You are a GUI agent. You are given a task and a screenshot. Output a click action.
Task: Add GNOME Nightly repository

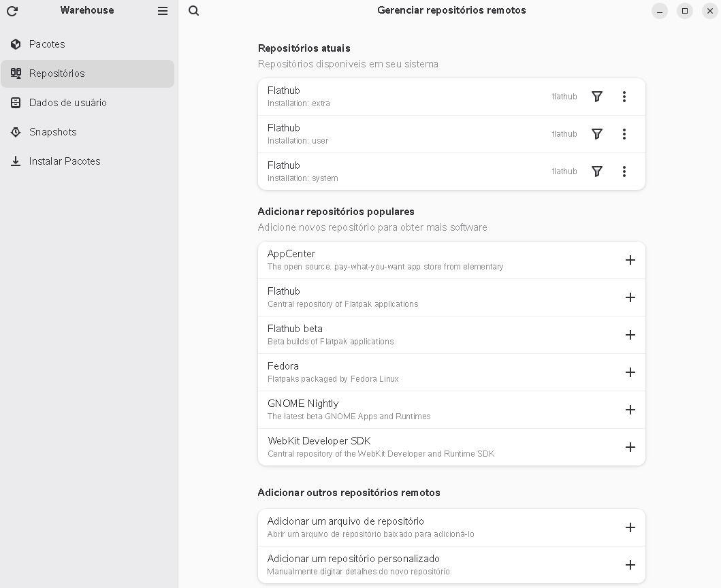(630, 410)
